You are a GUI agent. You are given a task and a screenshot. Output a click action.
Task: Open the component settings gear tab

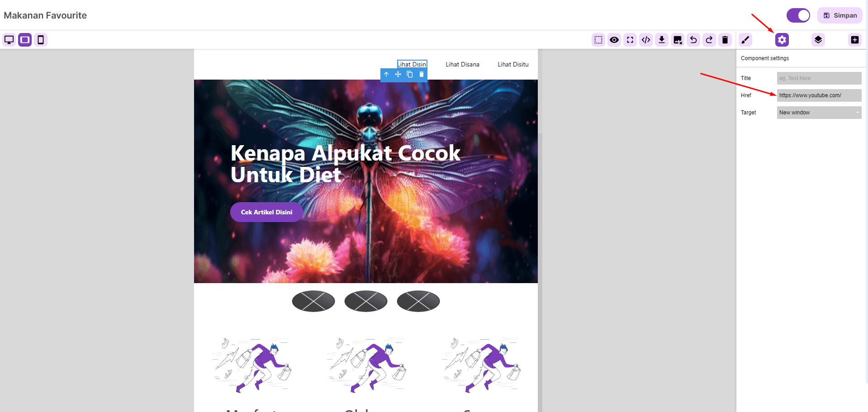pyautogui.click(x=782, y=40)
